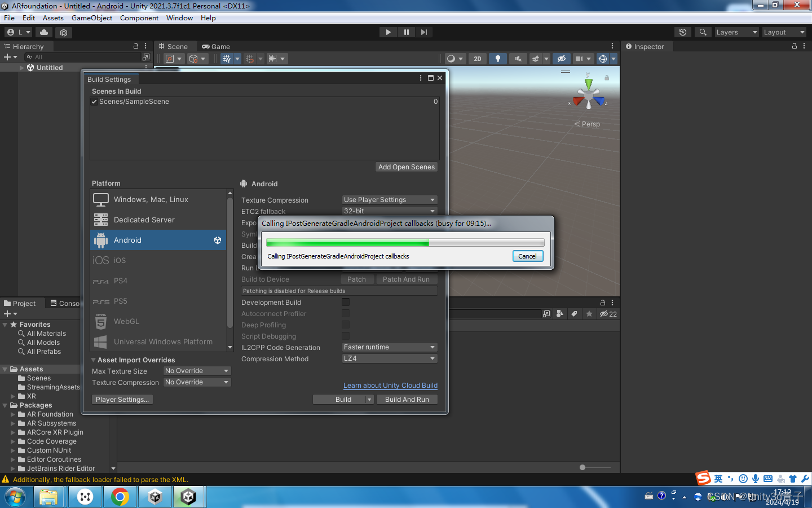812x508 pixels.
Task: Click the build progress bar
Action: pos(405,243)
